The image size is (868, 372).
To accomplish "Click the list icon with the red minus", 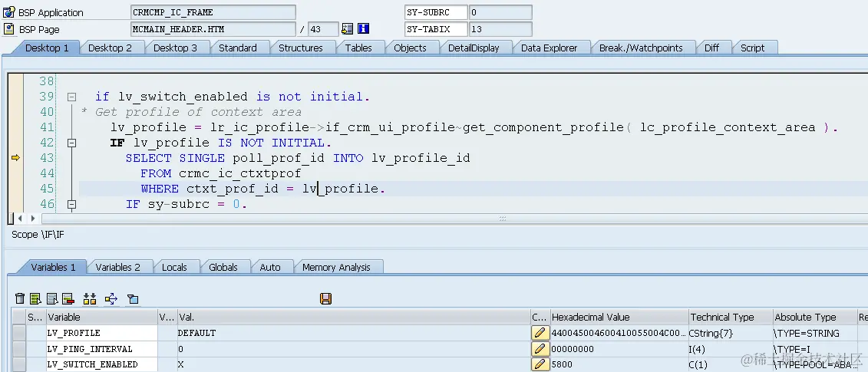I will coord(68,299).
